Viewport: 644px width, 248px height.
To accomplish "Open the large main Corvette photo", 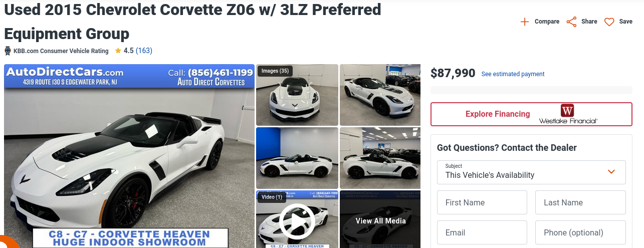I will pyautogui.click(x=129, y=156).
